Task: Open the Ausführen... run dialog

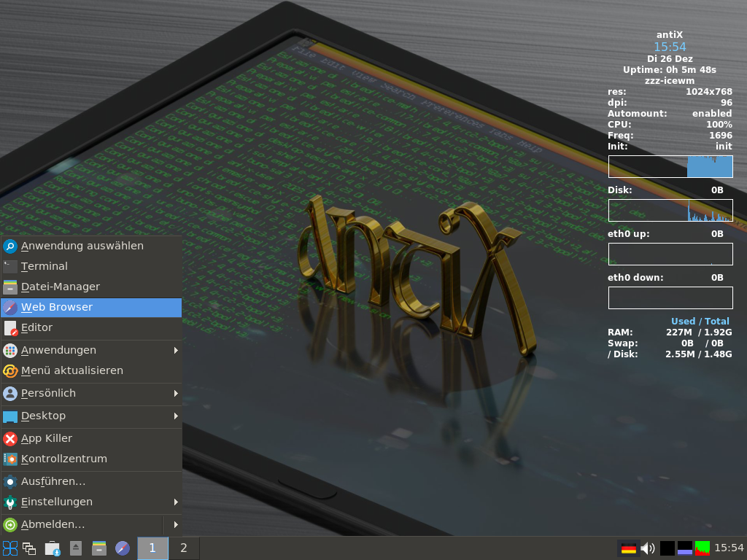Action: (91, 481)
